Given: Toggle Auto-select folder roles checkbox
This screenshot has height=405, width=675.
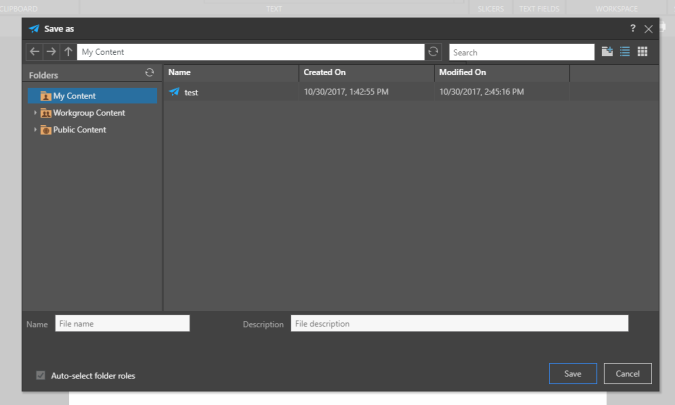Looking at the screenshot, I should [41, 376].
